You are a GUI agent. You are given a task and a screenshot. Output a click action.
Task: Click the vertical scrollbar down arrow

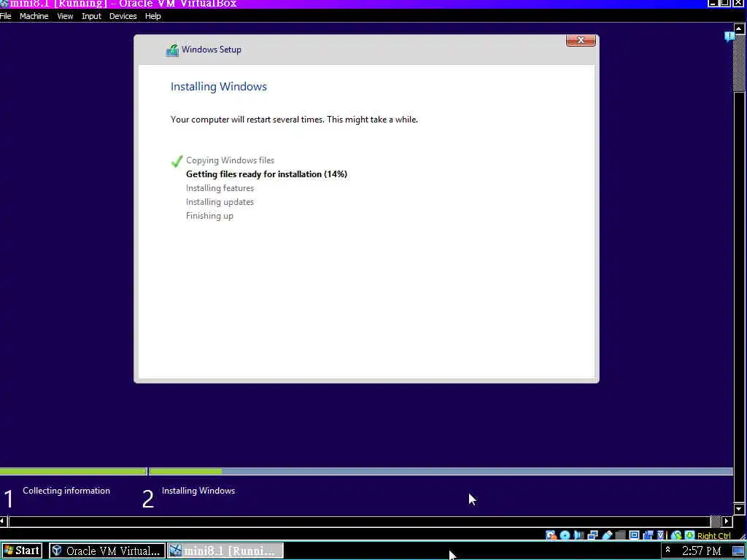tap(739, 508)
